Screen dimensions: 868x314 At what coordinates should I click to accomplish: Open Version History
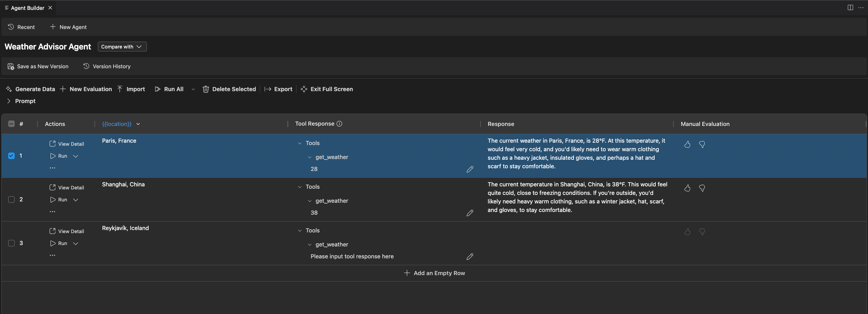click(107, 66)
